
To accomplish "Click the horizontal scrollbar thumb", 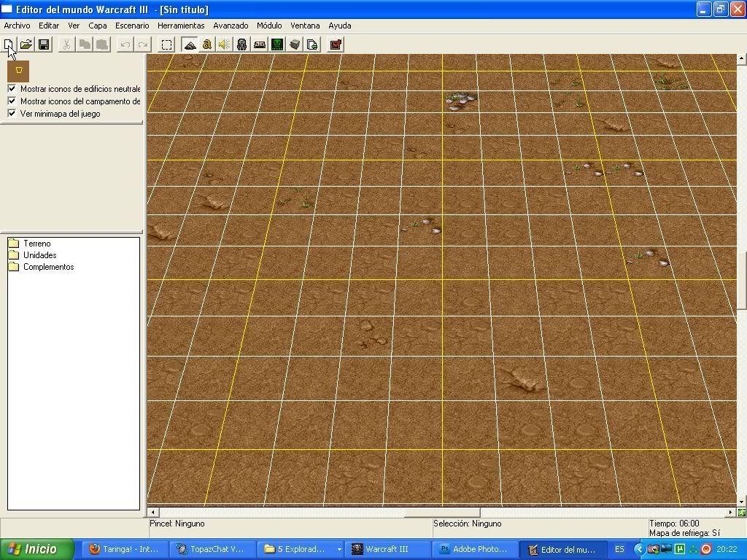I will 442,513.
